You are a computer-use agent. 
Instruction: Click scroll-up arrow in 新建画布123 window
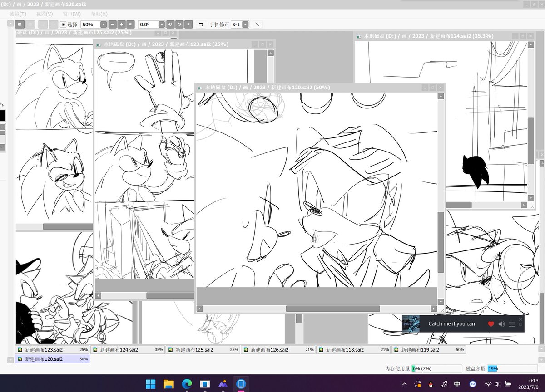pos(270,53)
